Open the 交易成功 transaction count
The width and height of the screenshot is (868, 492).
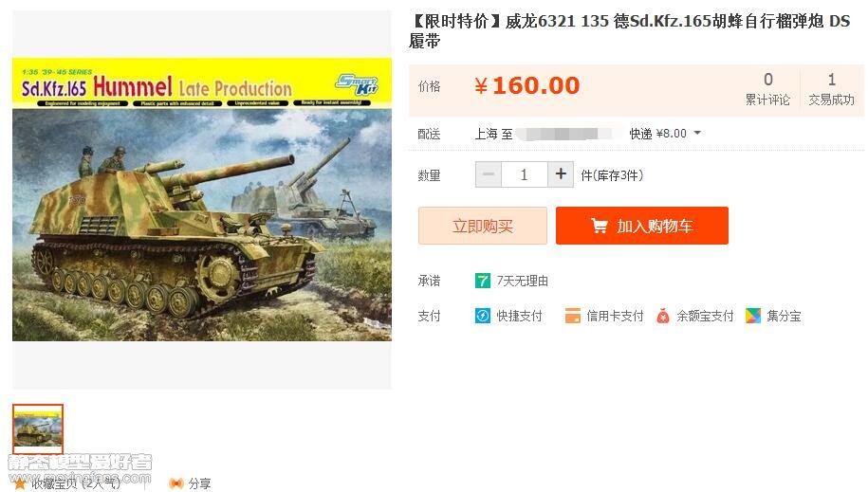click(831, 89)
